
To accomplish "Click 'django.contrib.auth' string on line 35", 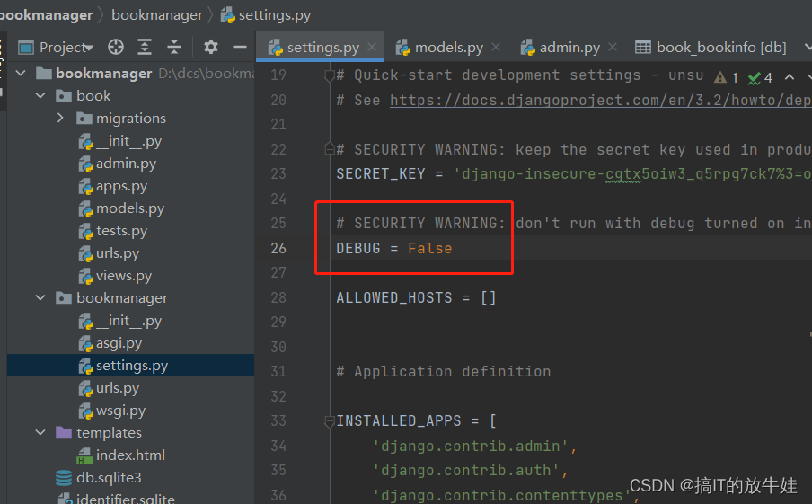I will tap(466, 471).
